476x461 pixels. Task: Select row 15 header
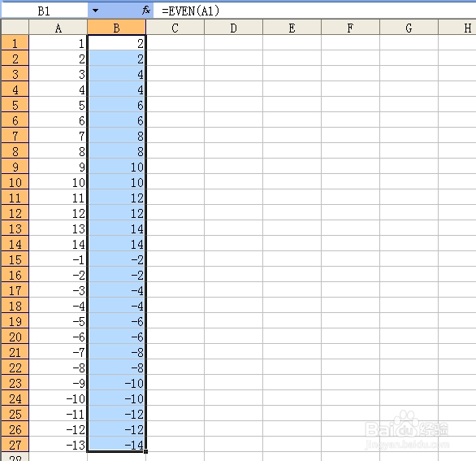tap(15, 259)
